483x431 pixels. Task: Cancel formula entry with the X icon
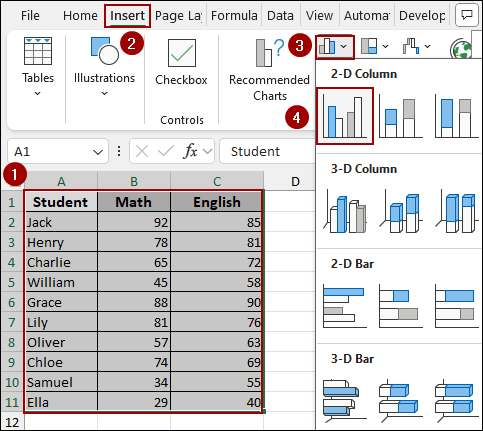142,152
